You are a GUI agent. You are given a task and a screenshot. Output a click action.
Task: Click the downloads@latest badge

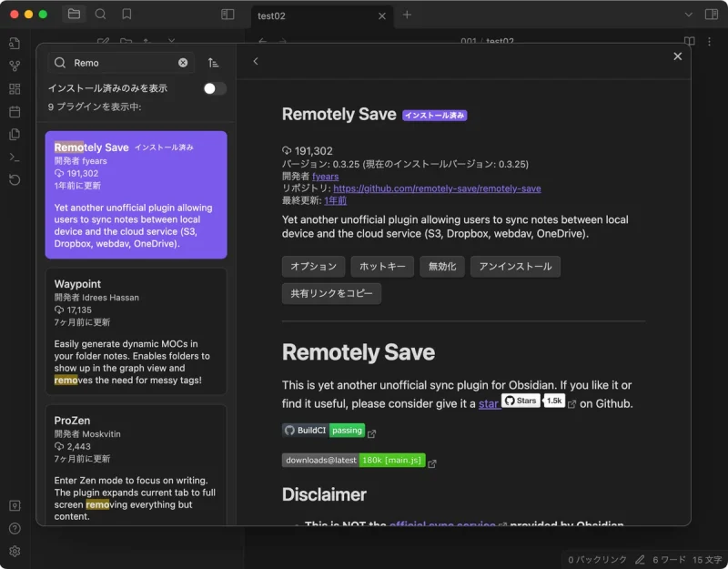point(353,461)
